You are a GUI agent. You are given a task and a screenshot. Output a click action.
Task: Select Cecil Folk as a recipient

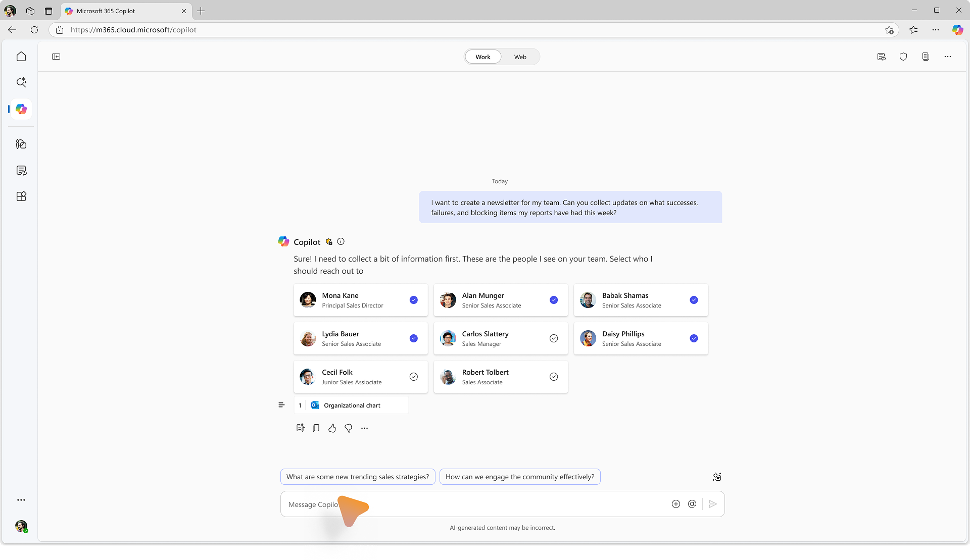pos(413,377)
